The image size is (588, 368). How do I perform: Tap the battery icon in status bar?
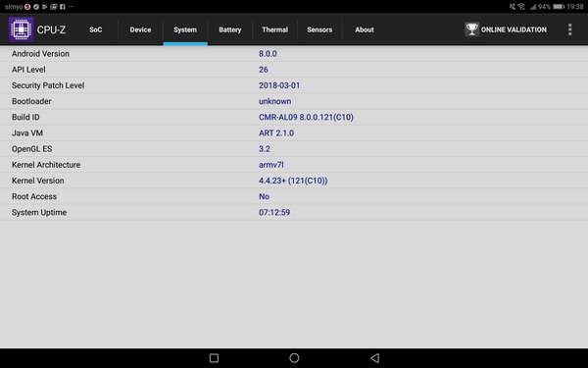click(x=559, y=7)
